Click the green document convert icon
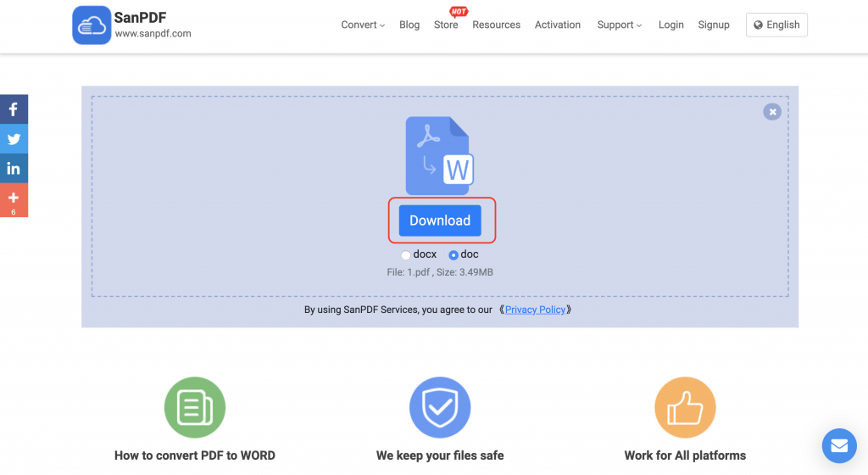 pyautogui.click(x=195, y=407)
